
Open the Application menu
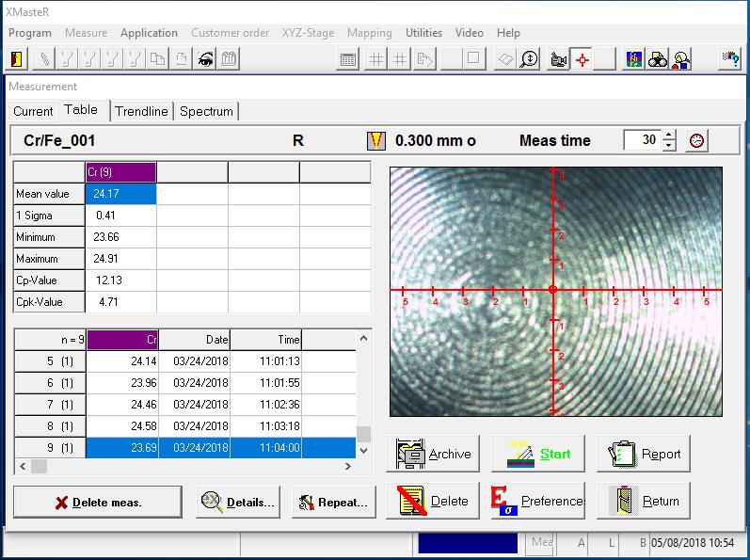(x=149, y=33)
